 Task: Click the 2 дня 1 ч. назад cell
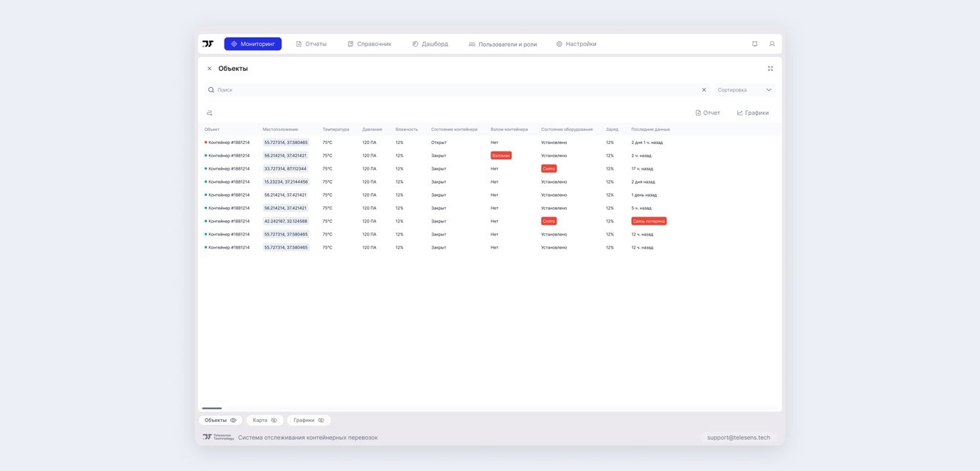click(647, 143)
